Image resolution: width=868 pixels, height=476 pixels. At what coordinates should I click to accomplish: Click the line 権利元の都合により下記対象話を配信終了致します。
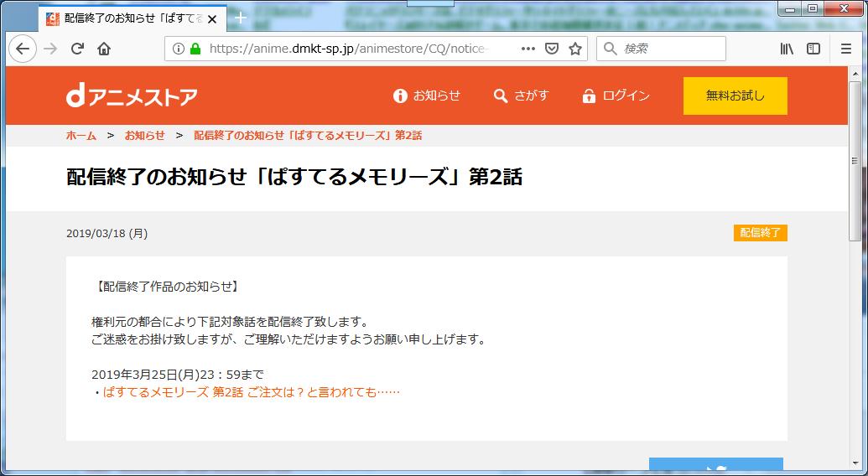pos(230,322)
